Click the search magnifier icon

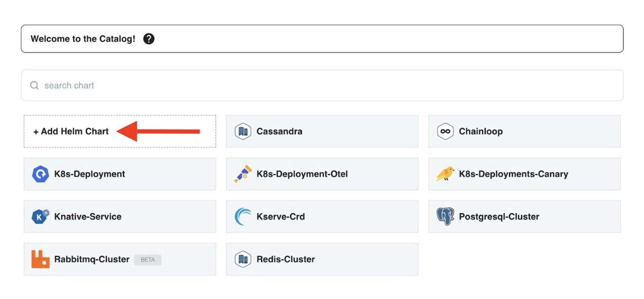tap(35, 85)
